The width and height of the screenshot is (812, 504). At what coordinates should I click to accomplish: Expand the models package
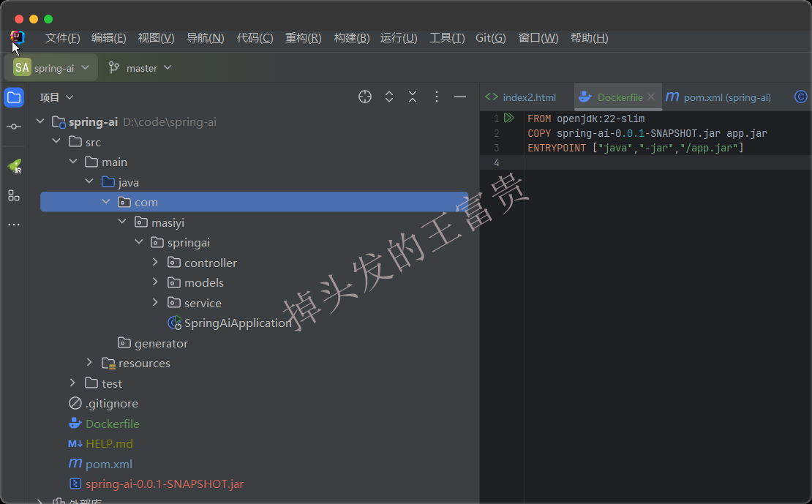coord(155,282)
